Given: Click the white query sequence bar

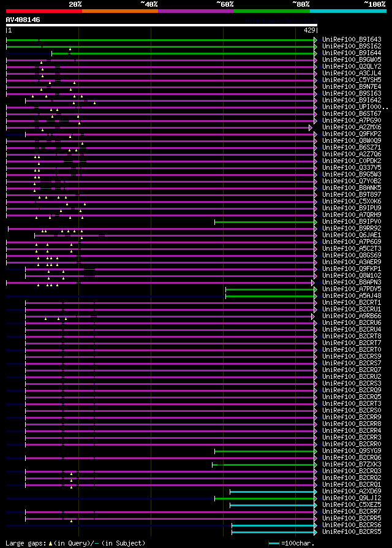Looking at the screenshot, I should click(x=162, y=25).
